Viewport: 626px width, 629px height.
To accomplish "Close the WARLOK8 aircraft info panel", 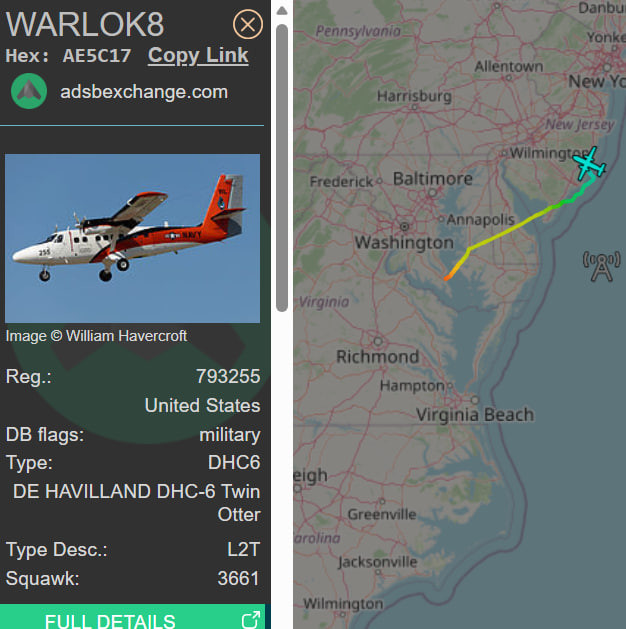I will (x=247, y=24).
